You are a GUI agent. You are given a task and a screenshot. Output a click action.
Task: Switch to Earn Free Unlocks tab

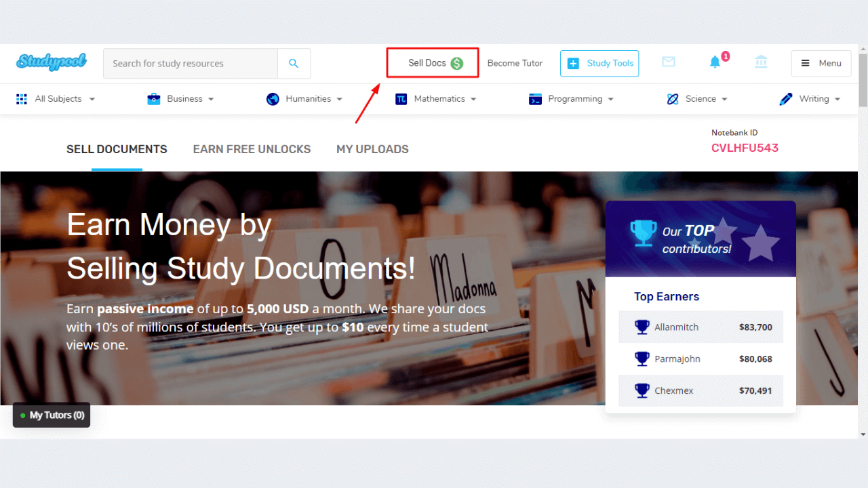click(x=252, y=149)
